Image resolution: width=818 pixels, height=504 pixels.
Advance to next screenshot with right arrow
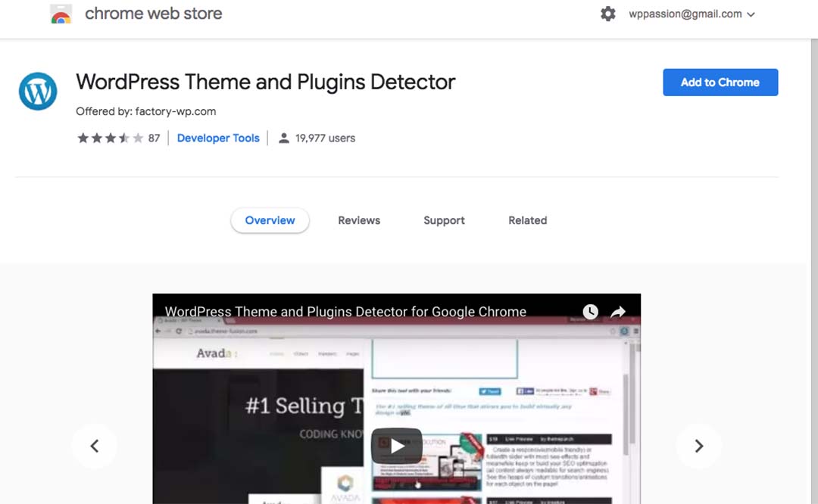(x=698, y=446)
